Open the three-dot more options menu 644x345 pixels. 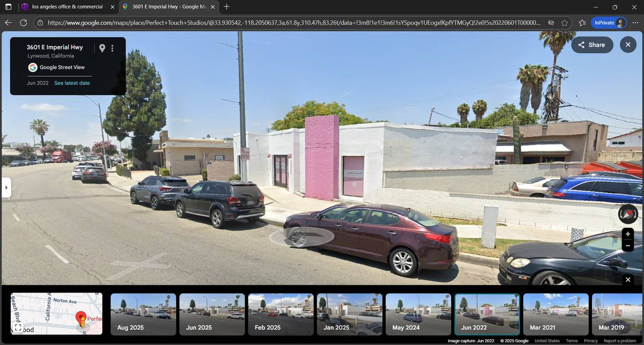(112, 48)
